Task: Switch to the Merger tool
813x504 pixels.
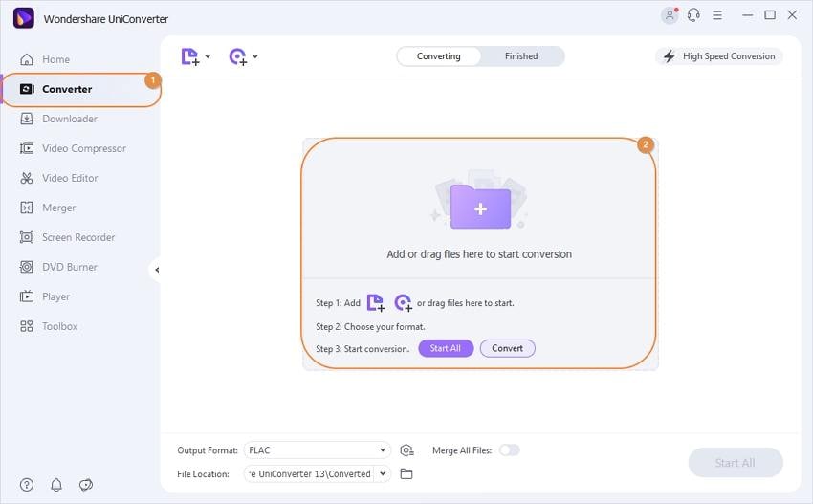Action: [x=58, y=208]
